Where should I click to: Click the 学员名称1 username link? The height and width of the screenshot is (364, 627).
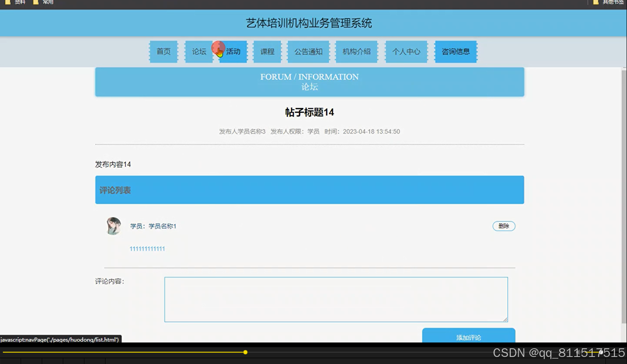coord(162,226)
